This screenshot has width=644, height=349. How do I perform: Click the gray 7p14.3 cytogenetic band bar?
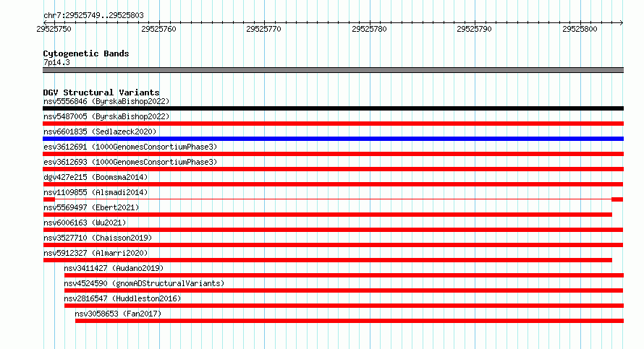333,70
